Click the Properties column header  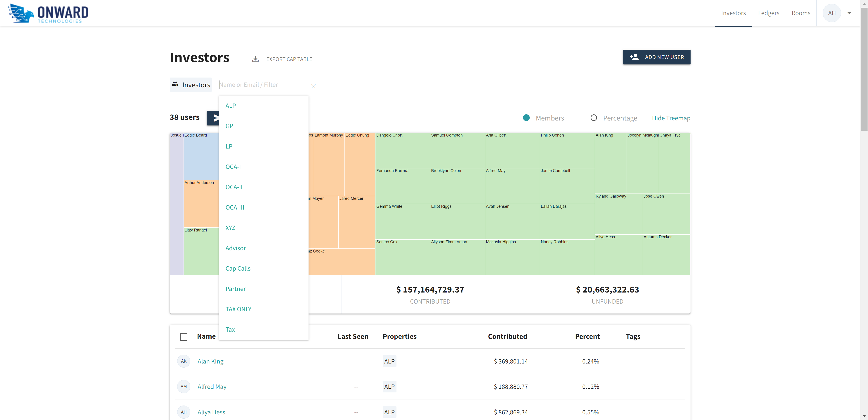coord(400,336)
